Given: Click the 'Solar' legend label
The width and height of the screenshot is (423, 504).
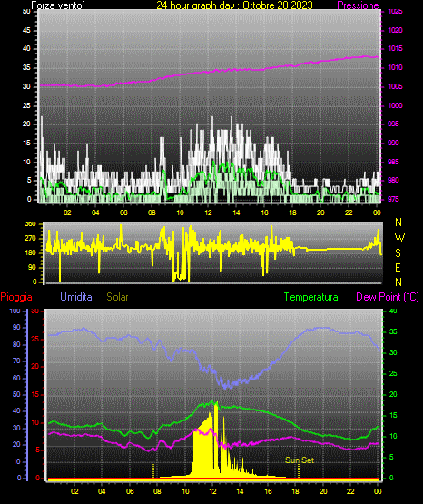Looking at the screenshot, I should [117, 297].
